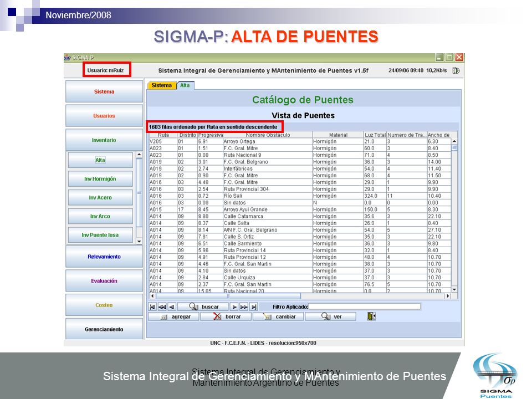This screenshot has width=532, height=399.
Task: Click the fast forward page-ahead icon
Action: (244, 306)
